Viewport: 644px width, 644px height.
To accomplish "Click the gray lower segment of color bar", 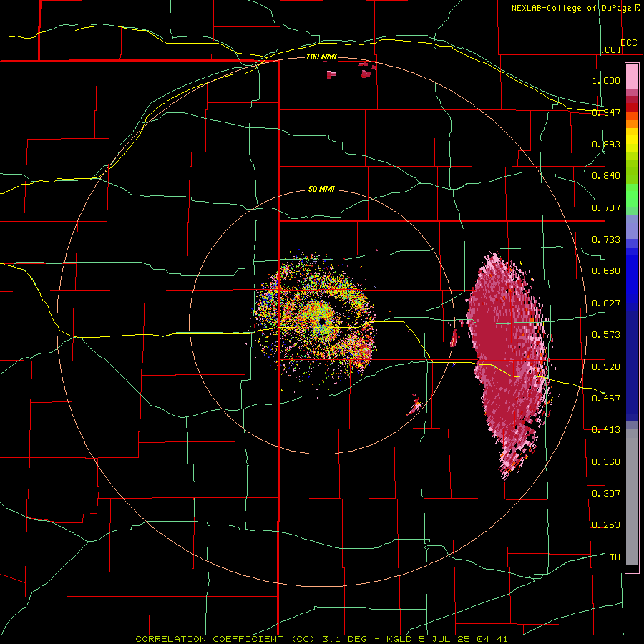I will point(632,497).
